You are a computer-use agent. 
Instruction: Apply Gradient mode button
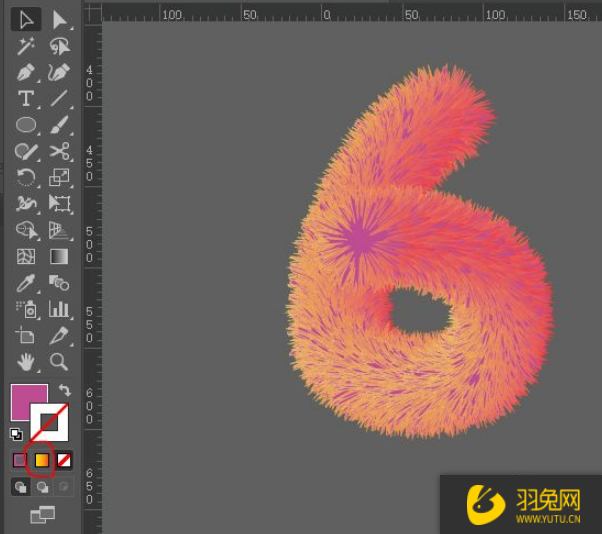coord(42,460)
